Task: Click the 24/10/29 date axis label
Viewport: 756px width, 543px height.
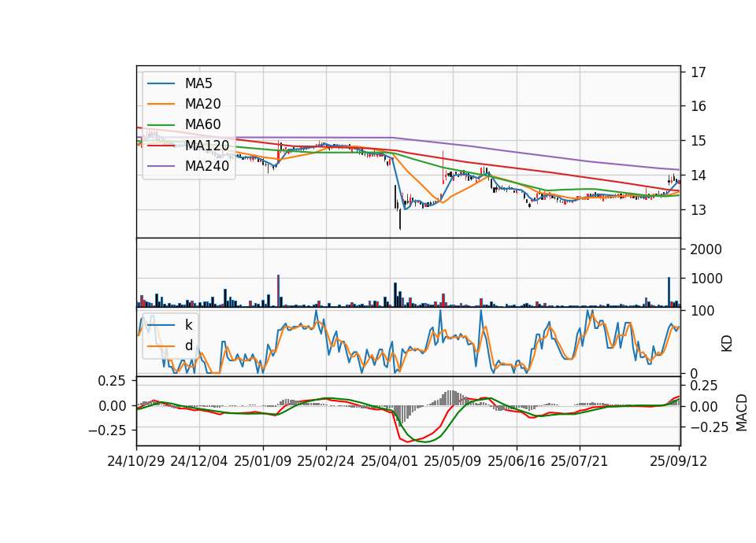Action: [x=136, y=461]
